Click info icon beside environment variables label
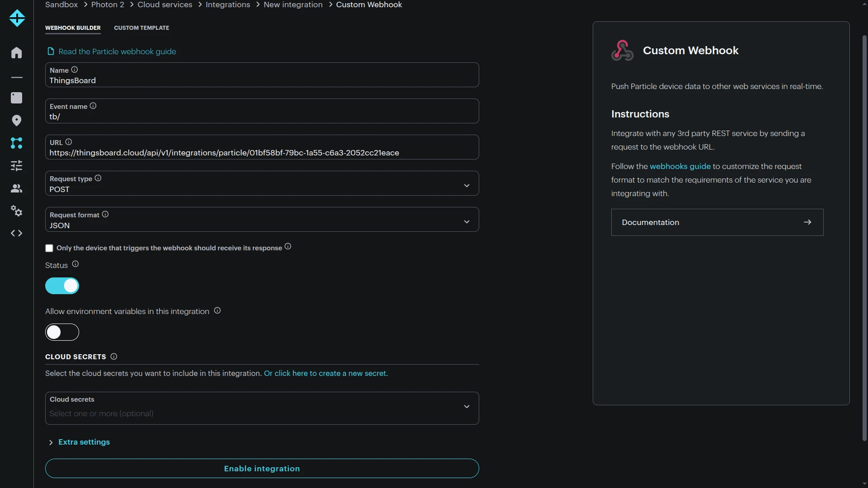The image size is (868, 488). click(217, 310)
